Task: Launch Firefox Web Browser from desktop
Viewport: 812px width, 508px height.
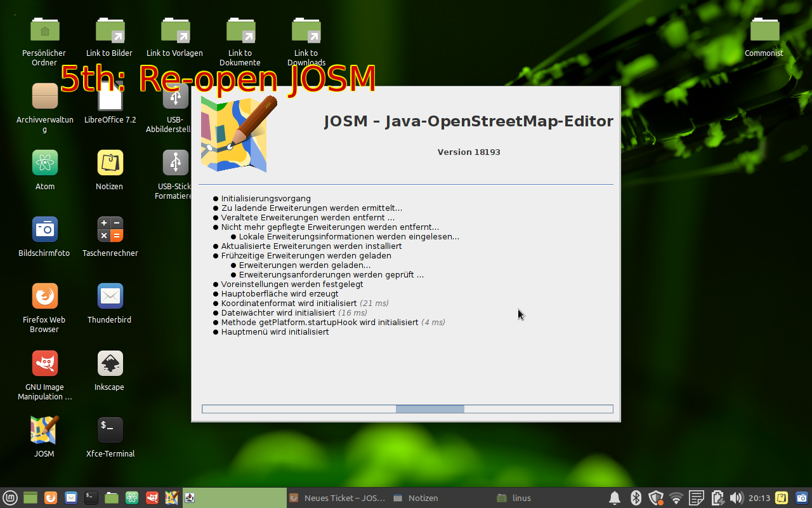Action: point(45,296)
